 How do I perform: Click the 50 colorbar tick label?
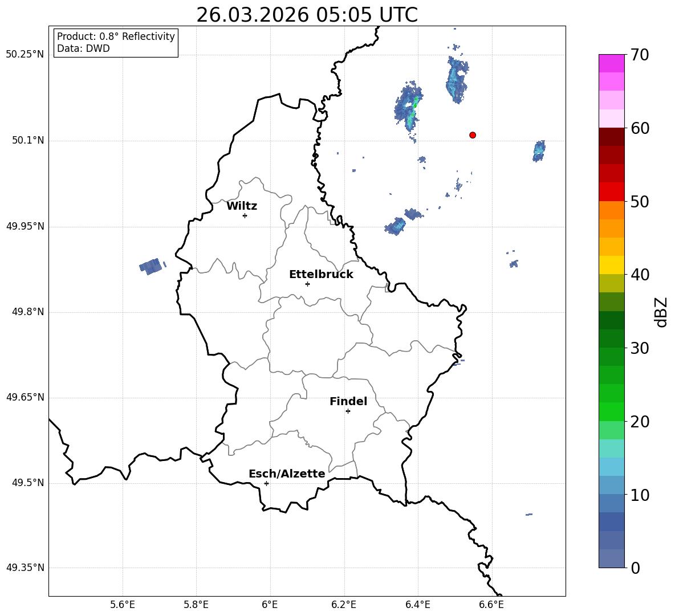tap(640, 202)
